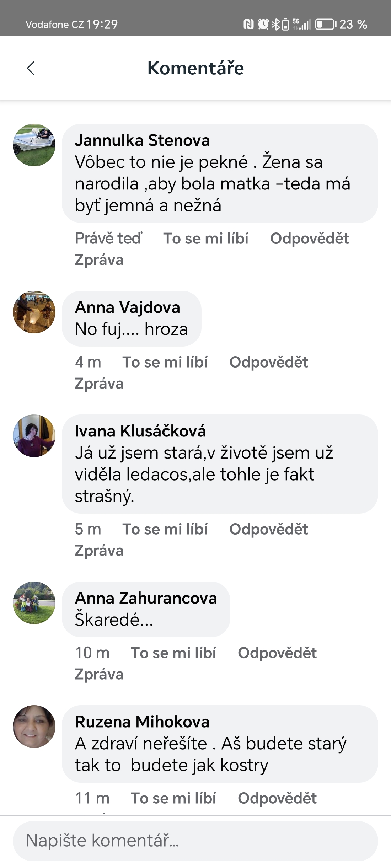The width and height of the screenshot is (391, 868).
Task: Open Anna Zahurancova's profile name link
Action: [x=146, y=598]
